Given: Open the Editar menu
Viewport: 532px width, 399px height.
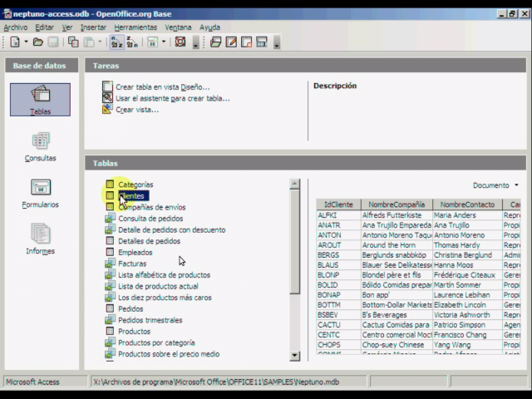Looking at the screenshot, I should pyautogui.click(x=44, y=27).
